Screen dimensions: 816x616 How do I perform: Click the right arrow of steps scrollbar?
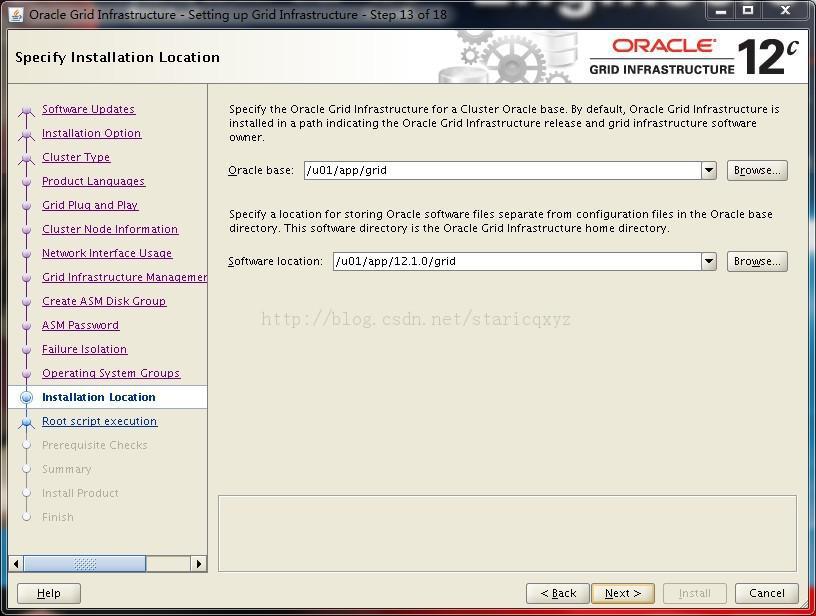[x=199, y=563]
